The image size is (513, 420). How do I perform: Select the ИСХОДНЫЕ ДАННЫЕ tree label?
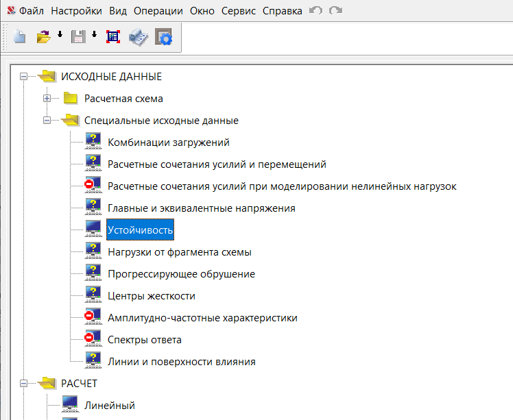(112, 77)
